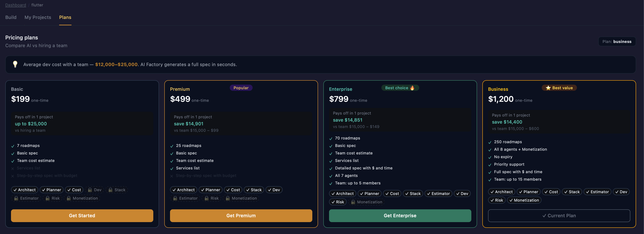Click the 'All 8 agents + Monetization' text

[520, 149]
